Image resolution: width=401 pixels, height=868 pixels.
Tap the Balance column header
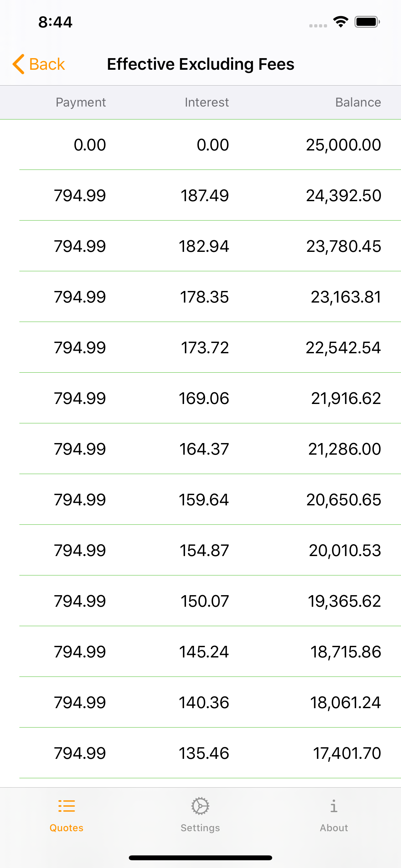point(358,102)
